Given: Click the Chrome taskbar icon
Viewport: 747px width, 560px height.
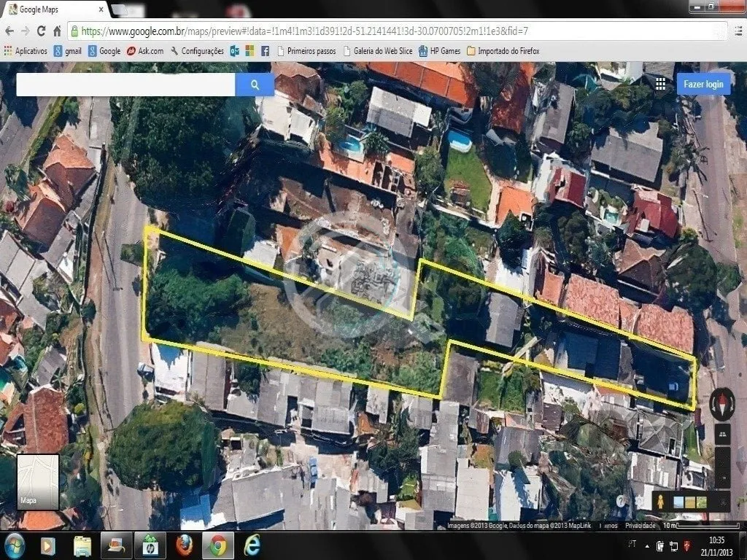Looking at the screenshot, I should (x=218, y=545).
